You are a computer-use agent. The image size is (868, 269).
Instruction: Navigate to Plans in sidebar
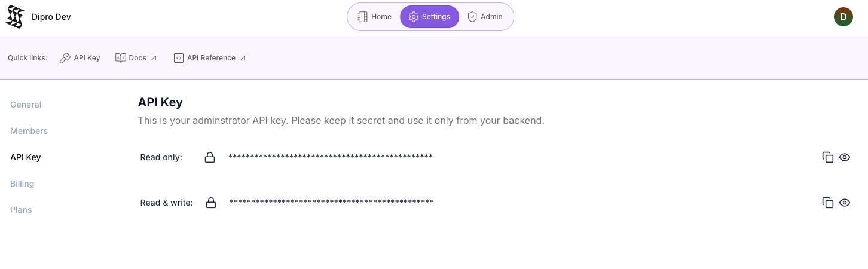[21, 210]
